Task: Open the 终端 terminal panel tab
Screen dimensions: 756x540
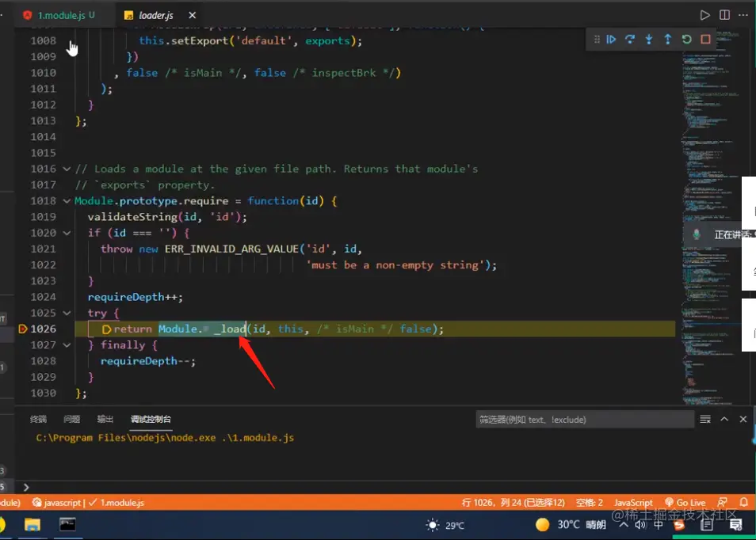Action: 38,419
